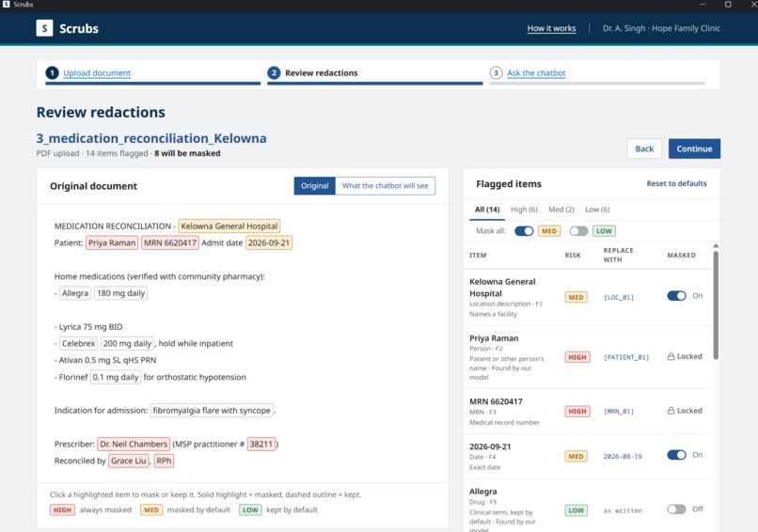
Task: Click highlighted Kelowna General Hospital in document
Action: coord(229,227)
